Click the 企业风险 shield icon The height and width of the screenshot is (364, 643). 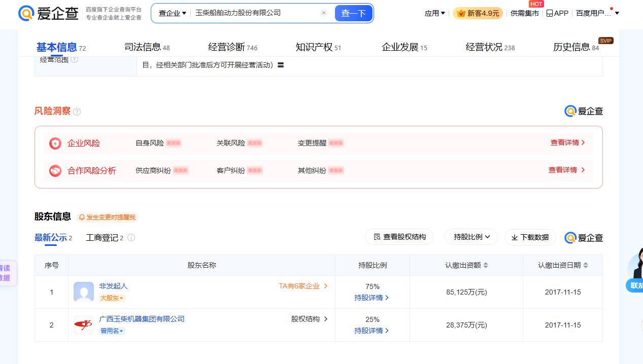(55, 143)
